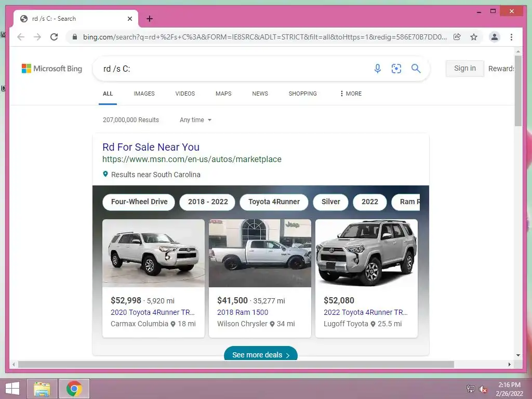The image size is (532, 399).
Task: Switch to the MAPS tab
Action: [x=223, y=94]
